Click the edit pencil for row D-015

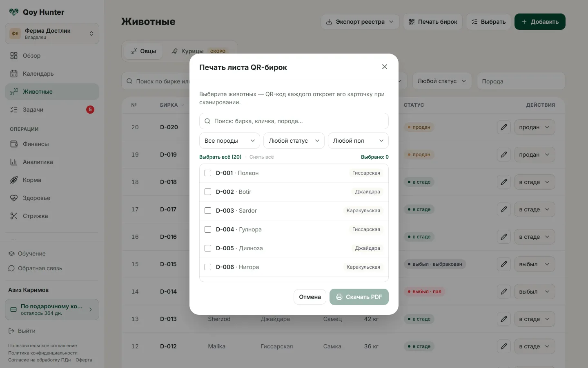coord(504,264)
